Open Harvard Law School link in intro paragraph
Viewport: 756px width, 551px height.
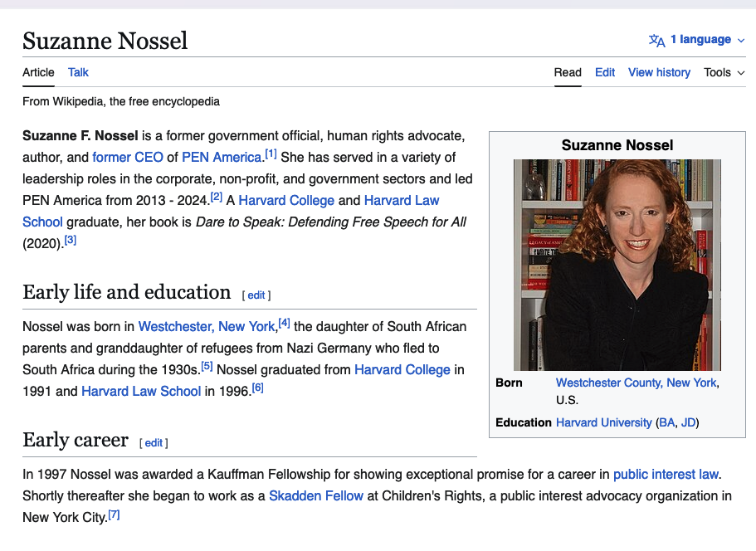click(402, 200)
